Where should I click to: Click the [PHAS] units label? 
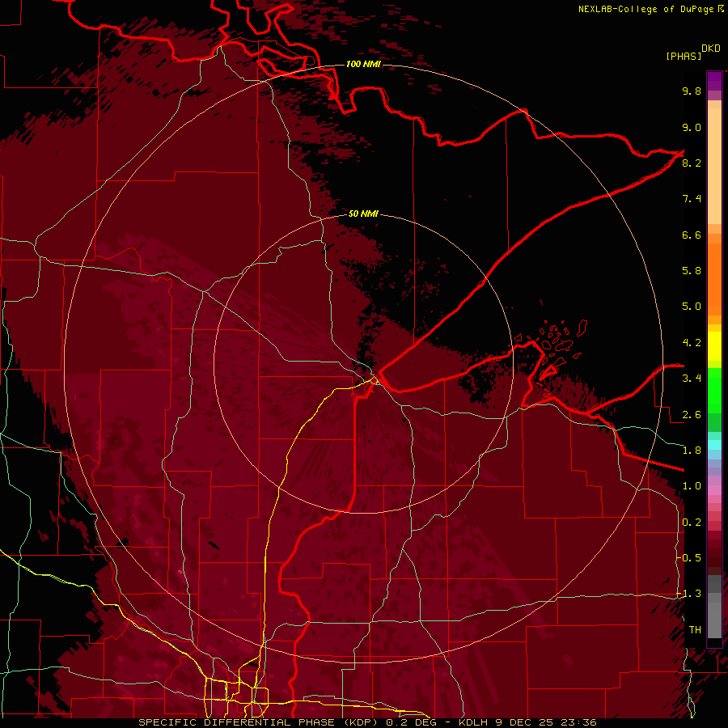(x=684, y=57)
